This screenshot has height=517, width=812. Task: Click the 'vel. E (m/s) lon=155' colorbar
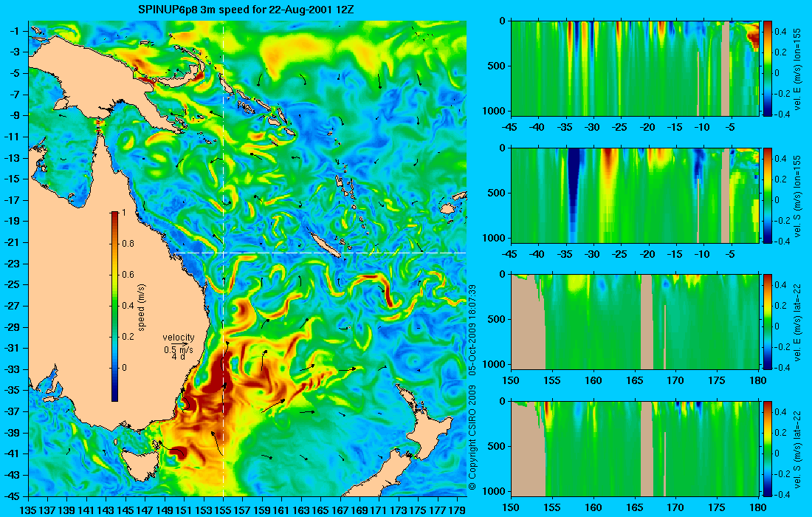pos(768,69)
